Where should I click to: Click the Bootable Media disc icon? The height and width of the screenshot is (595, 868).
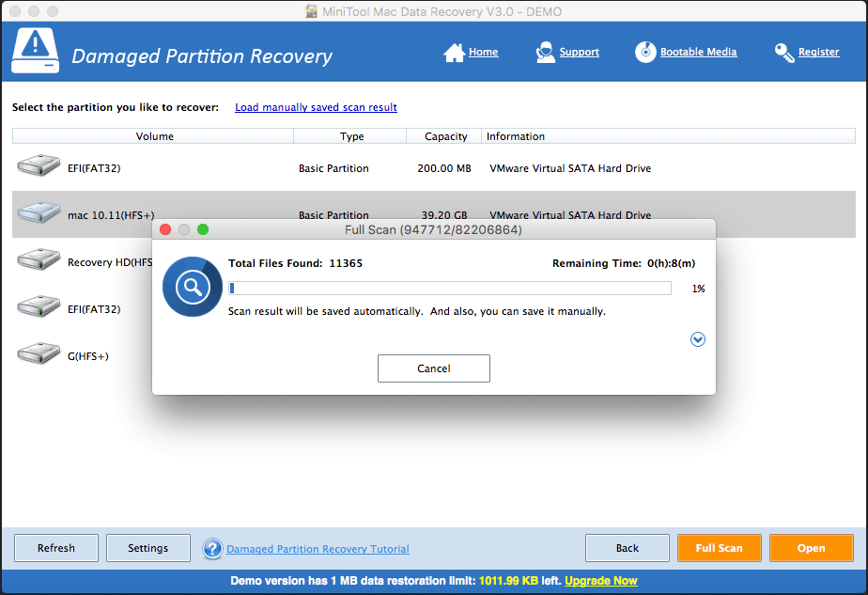[x=645, y=52]
